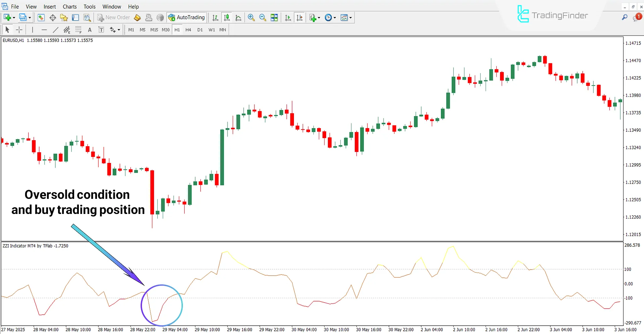644x334 pixels.
Task: Click the New Order button
Action: click(113, 17)
